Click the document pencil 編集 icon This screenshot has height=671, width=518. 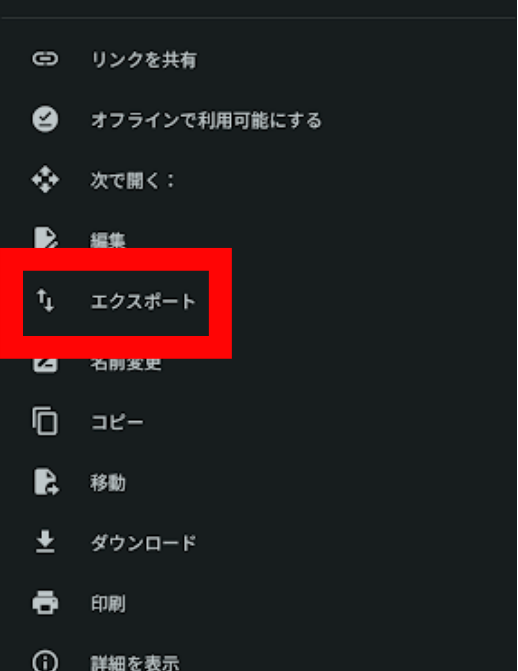(45, 238)
